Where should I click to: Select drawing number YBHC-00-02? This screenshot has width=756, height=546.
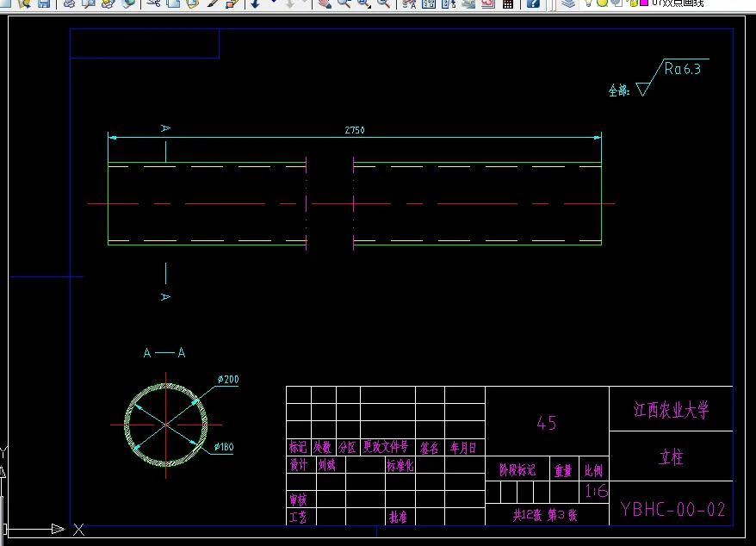tap(672, 509)
